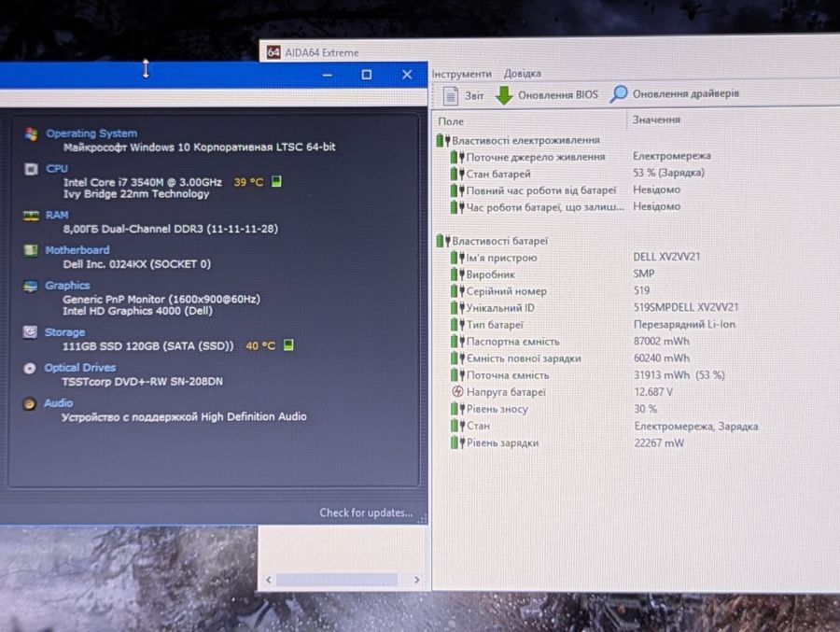Click Check for updates in Speccy
This screenshot has height=632, width=840.
point(367,513)
